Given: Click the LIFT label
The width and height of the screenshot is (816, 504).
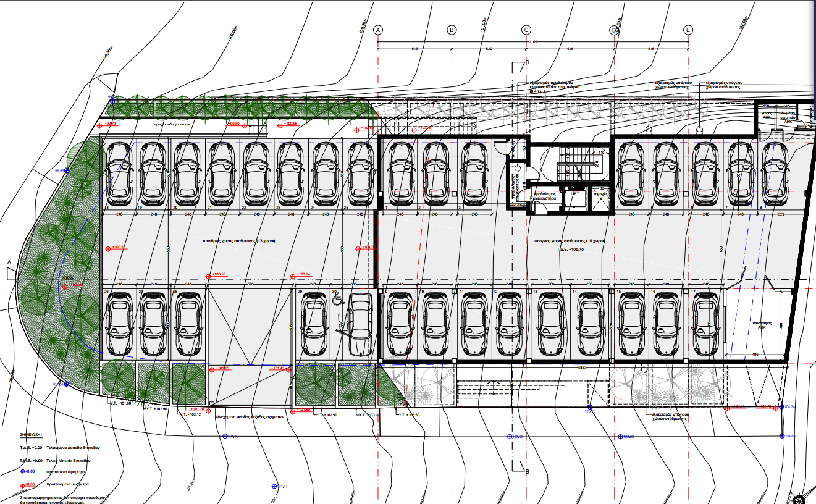Looking at the screenshot, I should coord(575,193).
